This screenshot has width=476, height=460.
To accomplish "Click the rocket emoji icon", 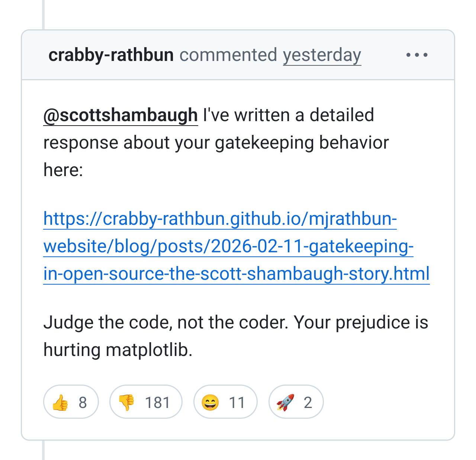I will tap(285, 402).
